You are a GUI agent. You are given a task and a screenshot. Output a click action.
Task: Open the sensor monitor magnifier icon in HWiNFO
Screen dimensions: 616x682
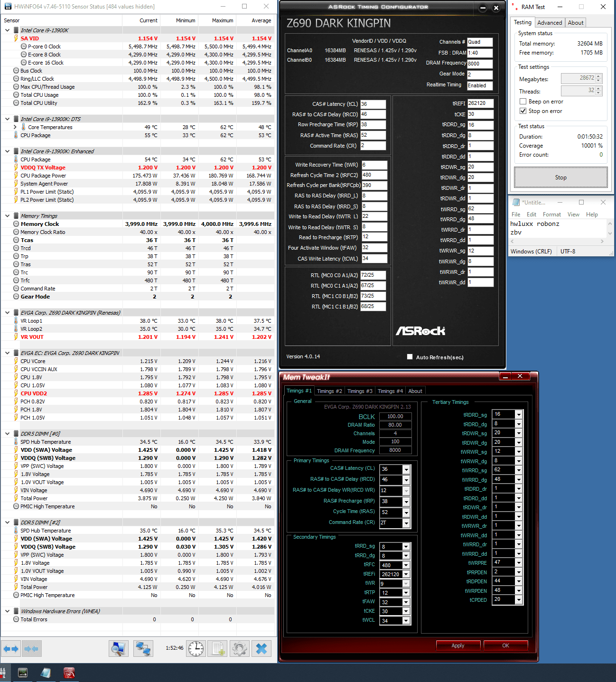point(119,648)
